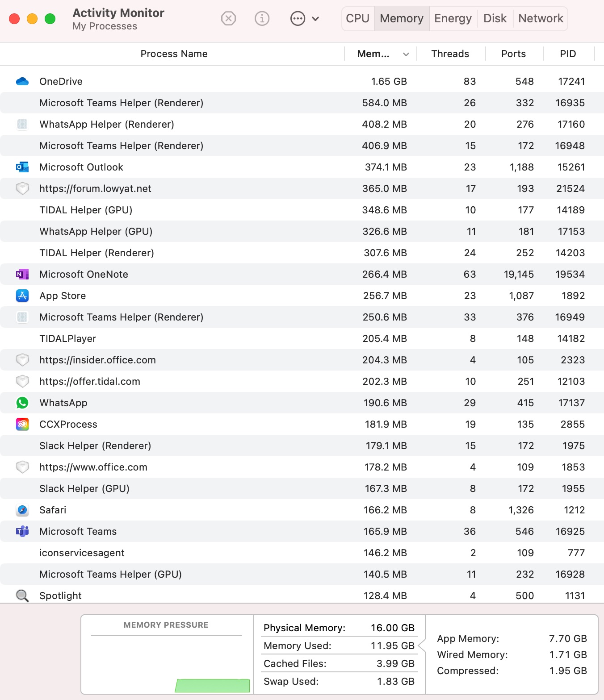Select the Microsoft Teams app icon
604x700 pixels.
[x=22, y=531]
